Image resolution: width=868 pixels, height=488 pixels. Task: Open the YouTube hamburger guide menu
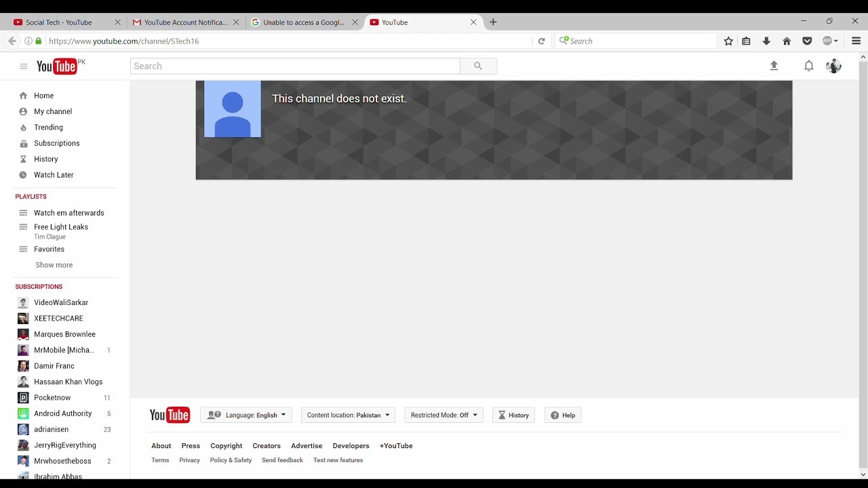click(x=24, y=66)
